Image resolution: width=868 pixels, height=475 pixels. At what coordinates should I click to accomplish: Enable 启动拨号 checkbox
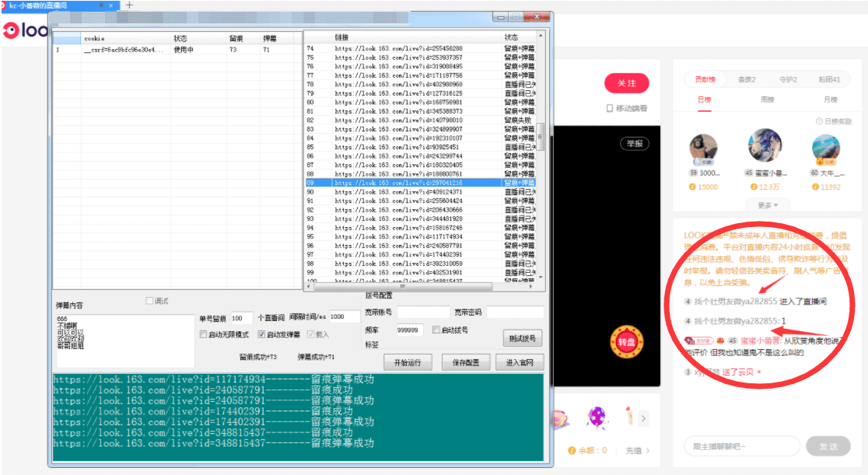click(x=436, y=330)
